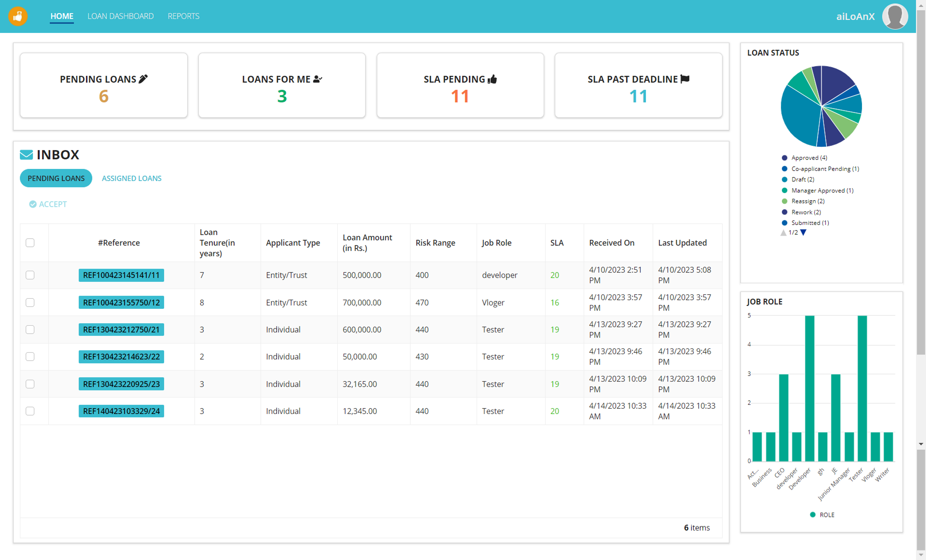Open the user profile avatar
This screenshot has height=560, width=926.
pyautogui.click(x=895, y=16)
